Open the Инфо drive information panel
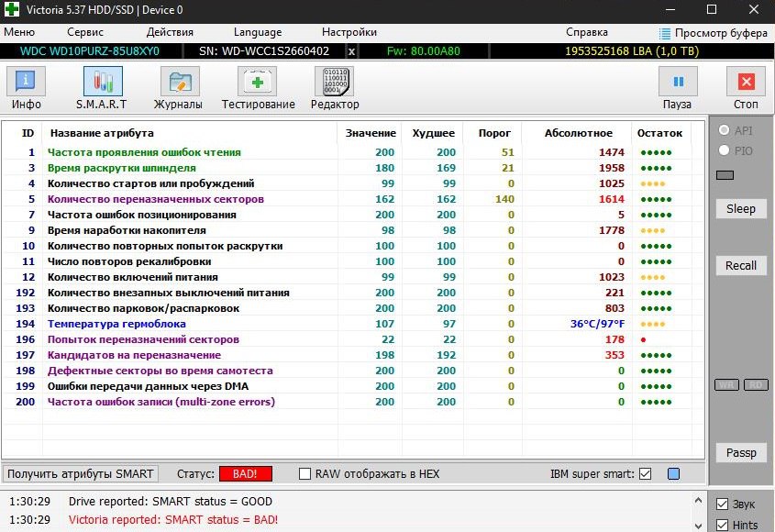Screen dimensions: 775x532 (x=26, y=88)
